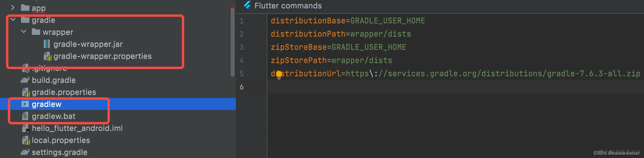This screenshot has width=644, height=158.
Task: Click the gradle-wrapper.properties file icon
Action: tap(47, 56)
